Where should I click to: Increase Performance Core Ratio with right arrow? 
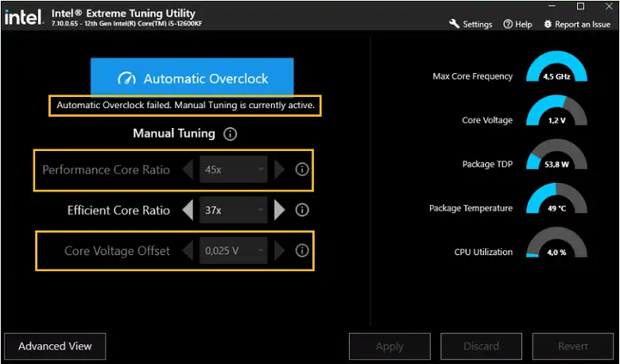279,169
